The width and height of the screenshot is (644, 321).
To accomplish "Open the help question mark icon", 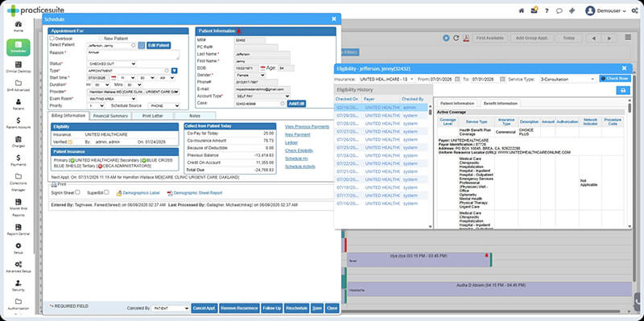I will [547, 10].
